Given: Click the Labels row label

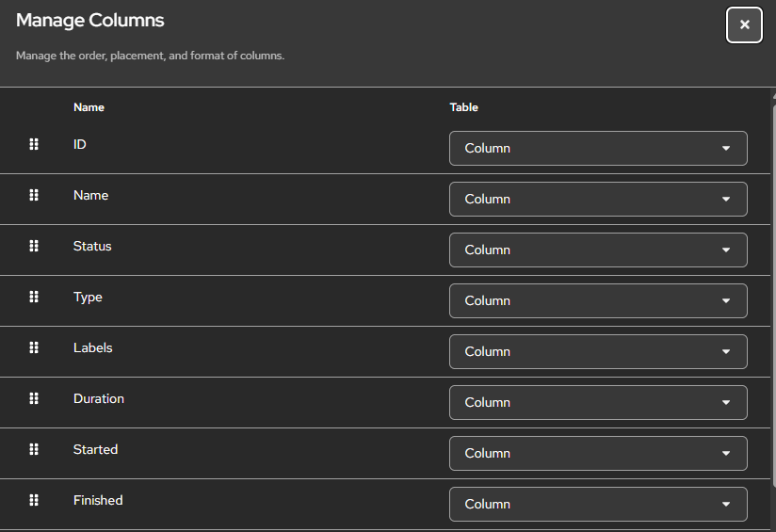Looking at the screenshot, I should pyautogui.click(x=92, y=347).
